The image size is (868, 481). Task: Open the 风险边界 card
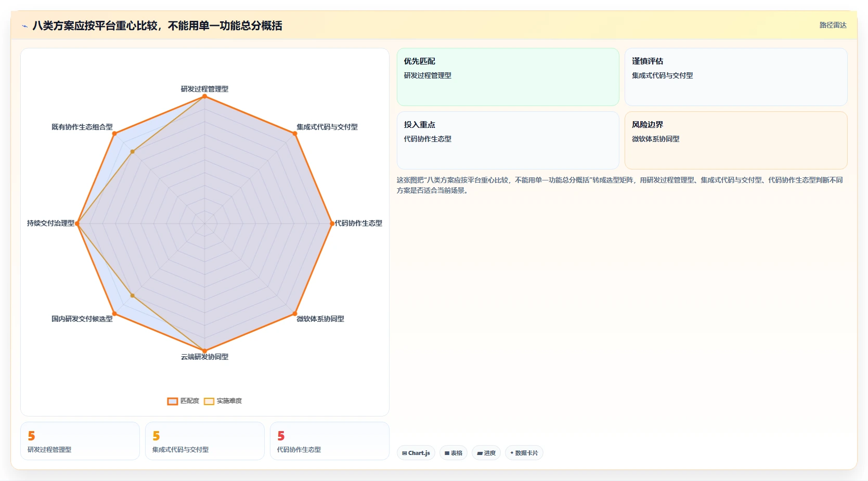tap(736, 140)
